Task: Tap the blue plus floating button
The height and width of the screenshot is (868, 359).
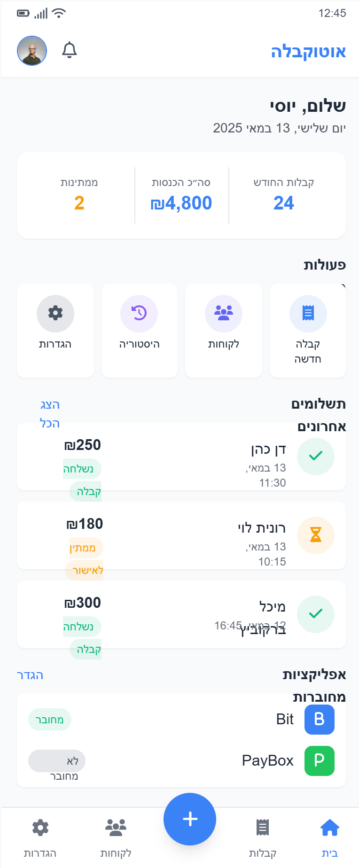Action: [190, 819]
